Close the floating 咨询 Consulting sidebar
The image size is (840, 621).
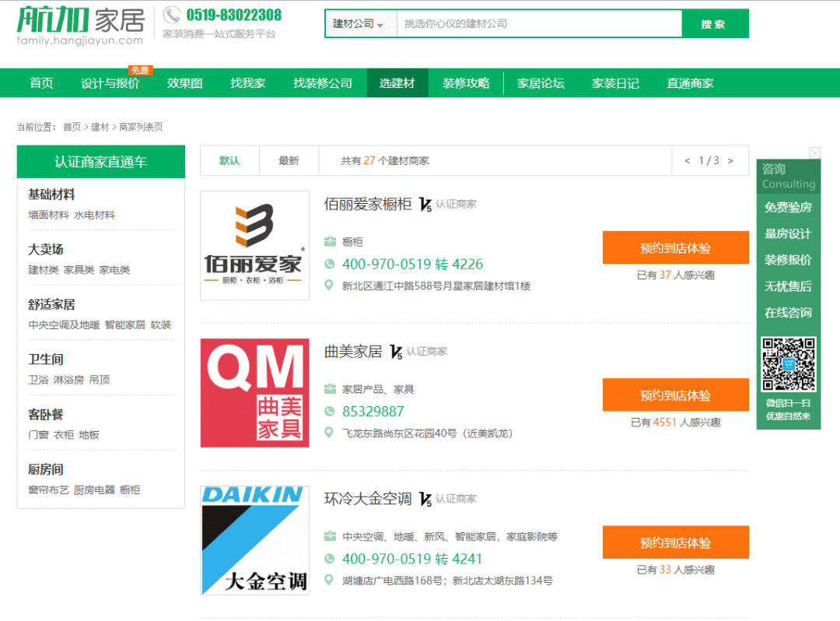pyautogui.click(x=815, y=153)
